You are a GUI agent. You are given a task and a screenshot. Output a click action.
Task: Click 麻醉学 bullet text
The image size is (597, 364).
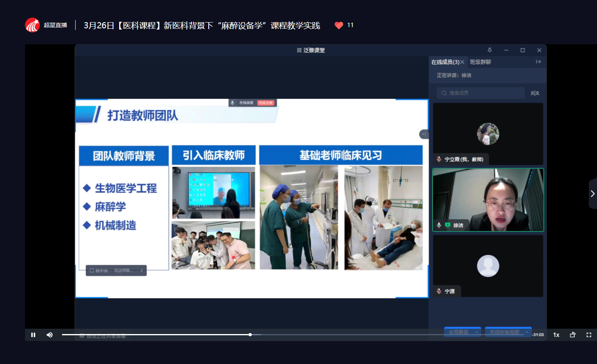[x=111, y=207]
